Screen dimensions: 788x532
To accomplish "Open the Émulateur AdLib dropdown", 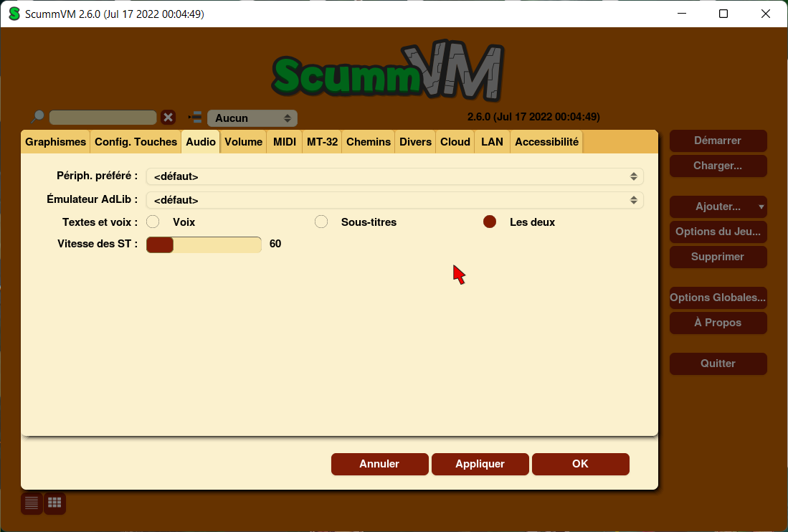I will (394, 200).
